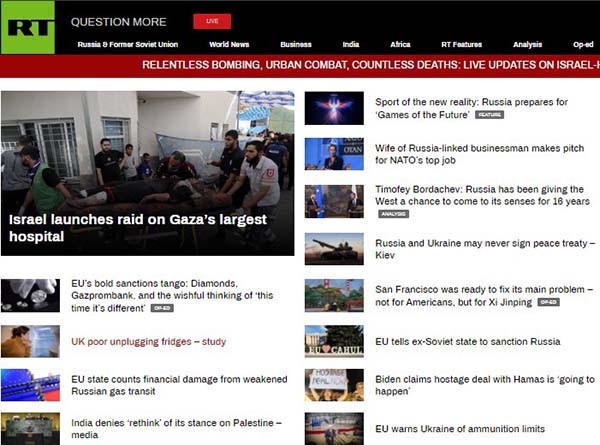Go to RT Features section
The height and width of the screenshot is (445, 600).
[x=461, y=44]
